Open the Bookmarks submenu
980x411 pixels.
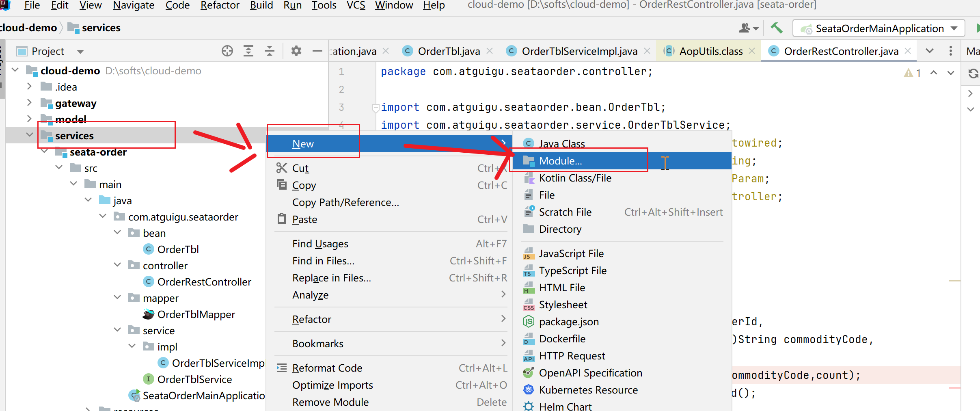click(390, 344)
